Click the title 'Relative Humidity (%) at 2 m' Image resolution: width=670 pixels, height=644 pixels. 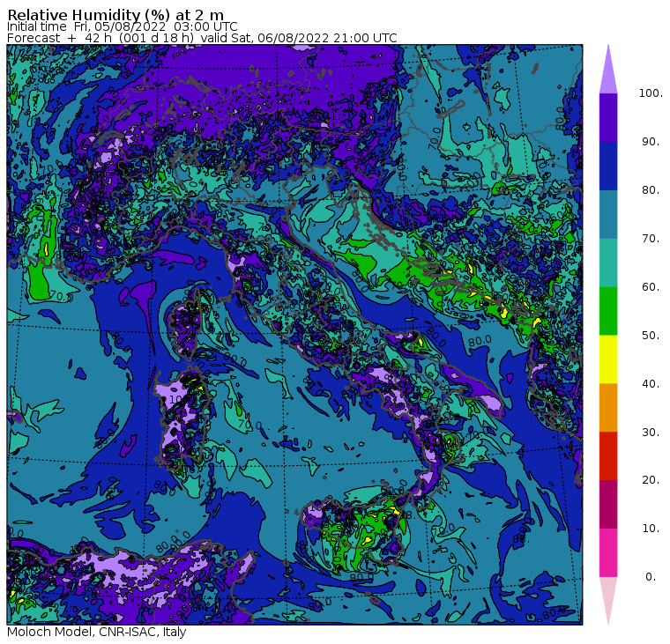(x=115, y=15)
